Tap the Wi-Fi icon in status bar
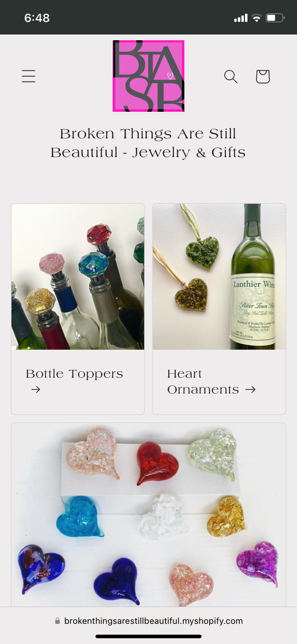Viewport: 297px width, 644px height. pyautogui.click(x=257, y=18)
